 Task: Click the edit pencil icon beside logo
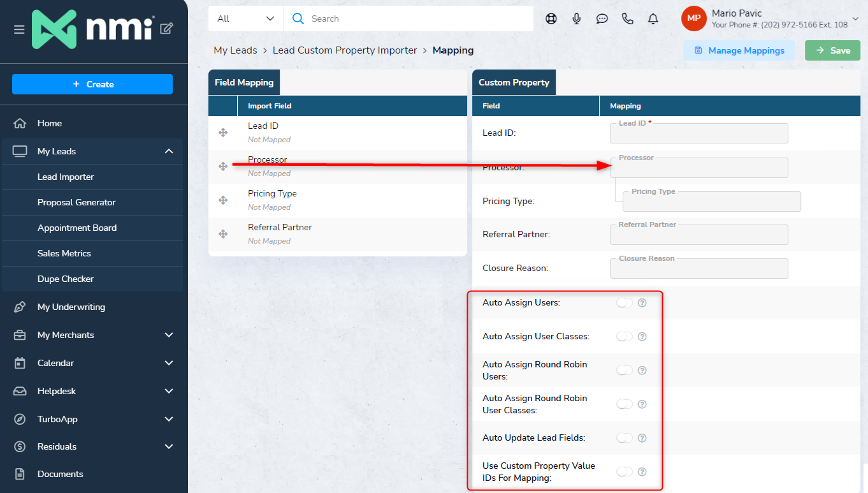[166, 28]
